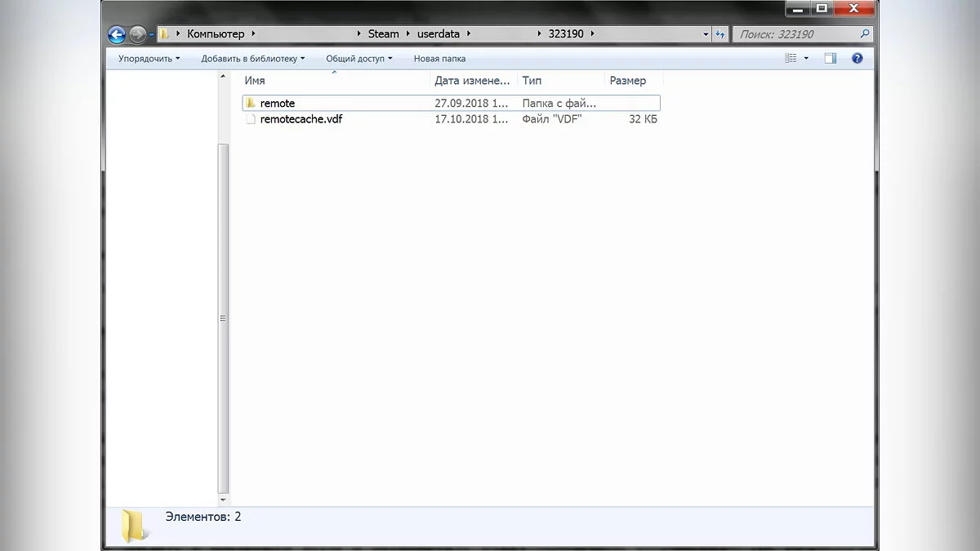Select the remote folder
This screenshot has width=980, height=551.
click(x=451, y=104)
